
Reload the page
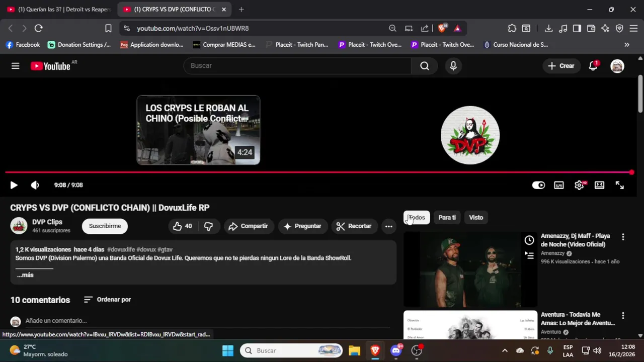tap(39, 29)
